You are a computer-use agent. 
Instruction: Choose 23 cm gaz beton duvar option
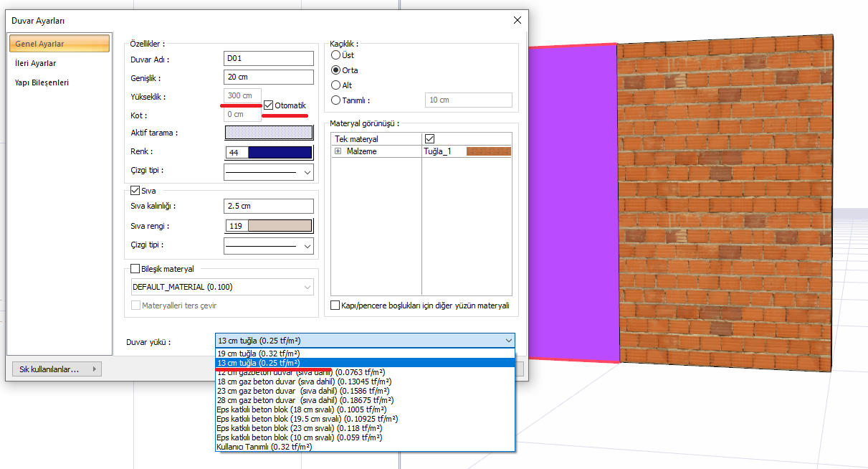[365, 391]
